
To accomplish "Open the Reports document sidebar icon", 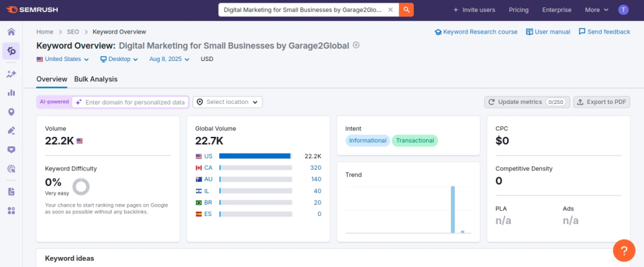I will click(11, 191).
